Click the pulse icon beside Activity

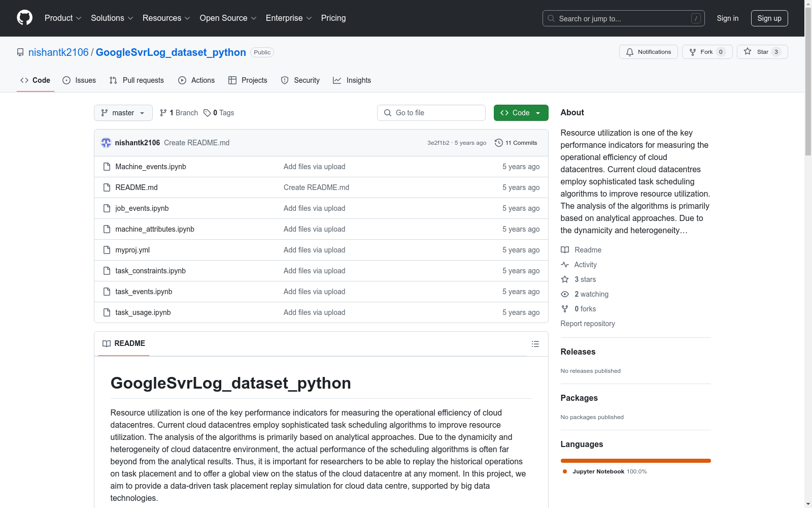565,265
